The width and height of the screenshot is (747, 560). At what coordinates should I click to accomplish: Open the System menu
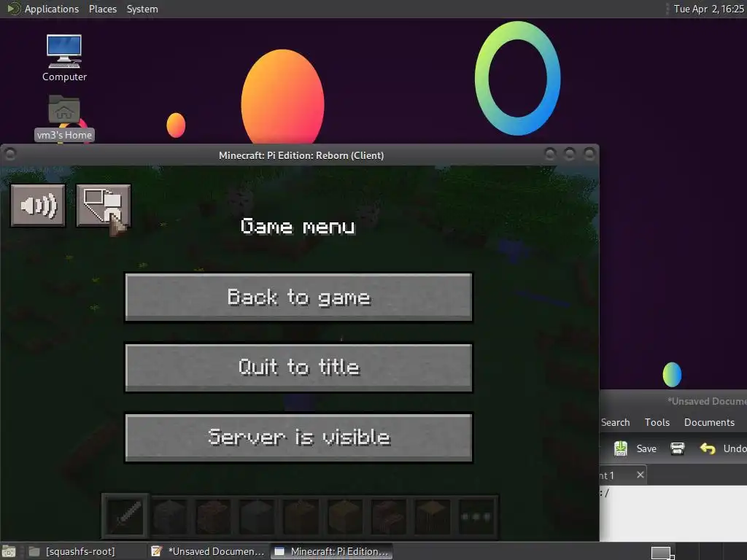pyautogui.click(x=142, y=9)
